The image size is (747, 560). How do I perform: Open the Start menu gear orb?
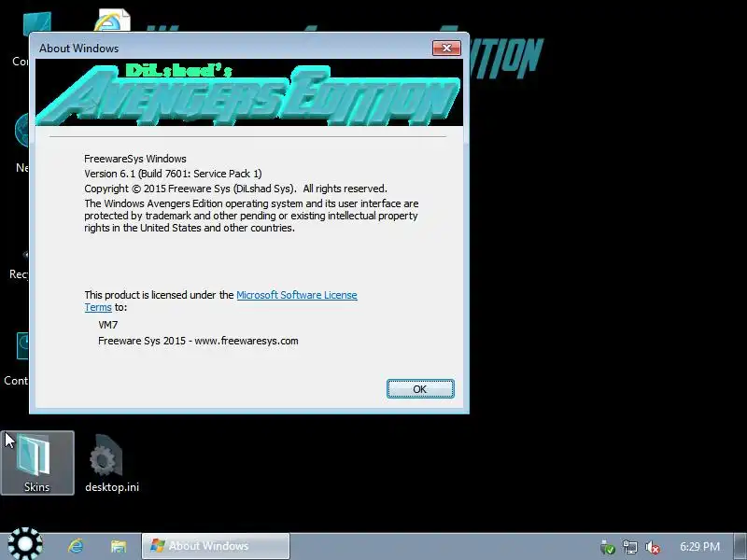25,543
